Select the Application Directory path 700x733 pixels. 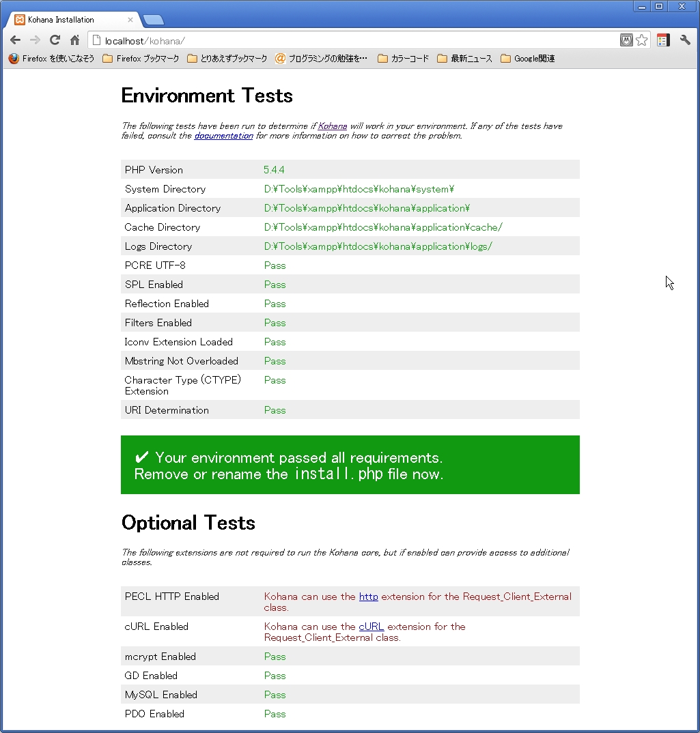point(367,208)
